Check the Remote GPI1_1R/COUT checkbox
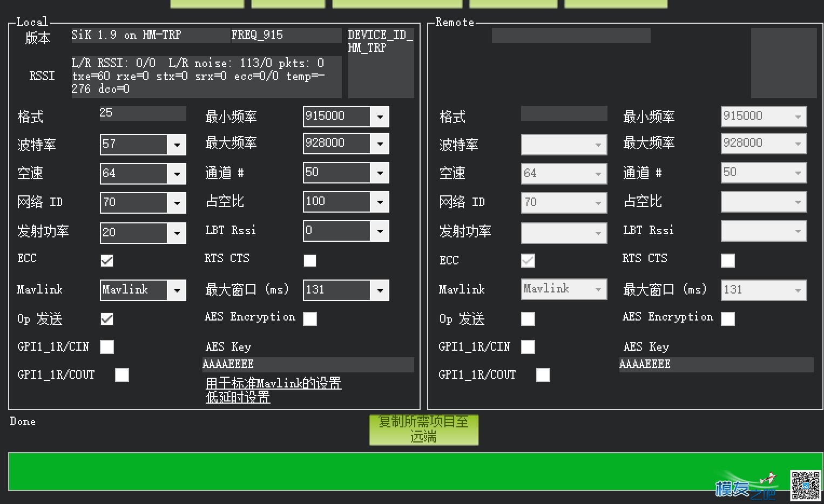Screen dimensions: 824x504 pyautogui.click(x=543, y=375)
